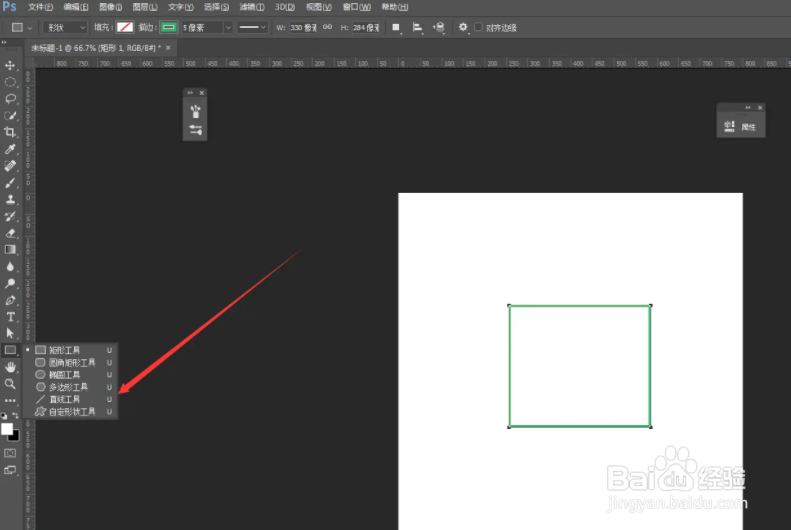The height and width of the screenshot is (530, 791).
Task: Change screen mode button
Action: tap(10, 470)
